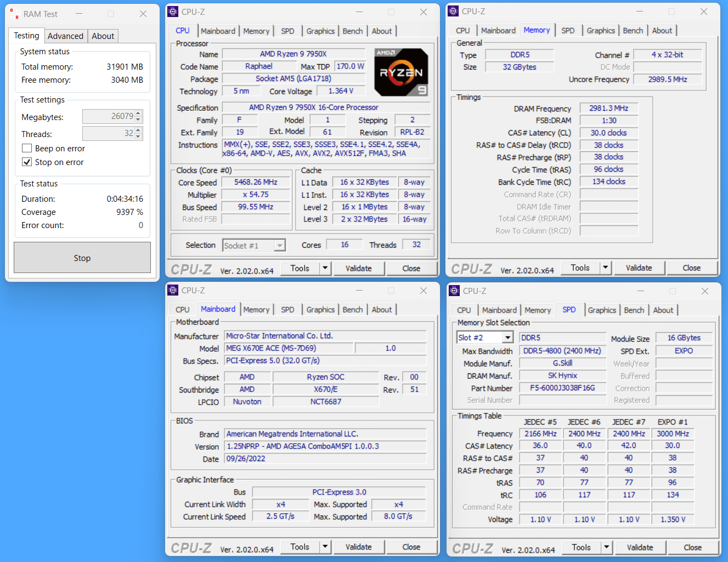Click the motherboard model "MEG X670E ACE (MS-7D69)"
The height and width of the screenshot is (562, 728).
coord(289,348)
